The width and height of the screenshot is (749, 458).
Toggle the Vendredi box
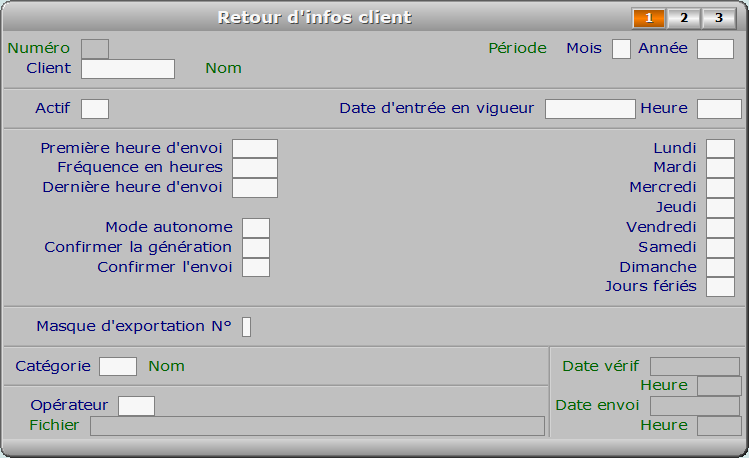(720, 228)
